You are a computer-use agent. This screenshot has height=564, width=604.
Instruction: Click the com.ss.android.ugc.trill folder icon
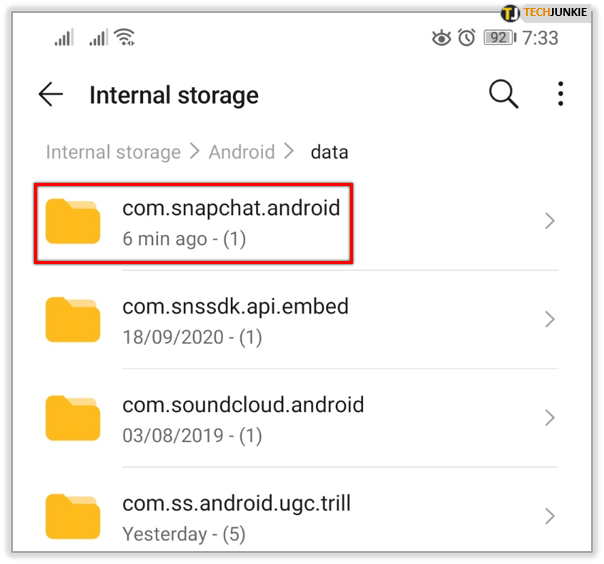(73, 516)
